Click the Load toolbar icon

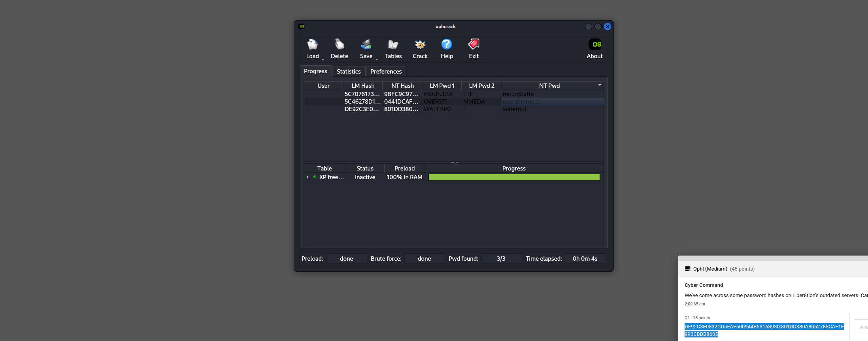click(312, 44)
